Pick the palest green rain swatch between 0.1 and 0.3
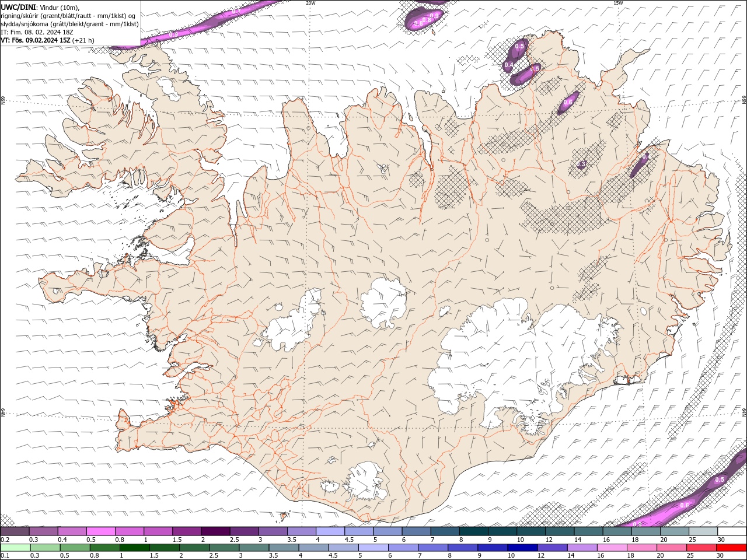Image resolution: width=747 pixels, height=560 pixels. pos(15,548)
